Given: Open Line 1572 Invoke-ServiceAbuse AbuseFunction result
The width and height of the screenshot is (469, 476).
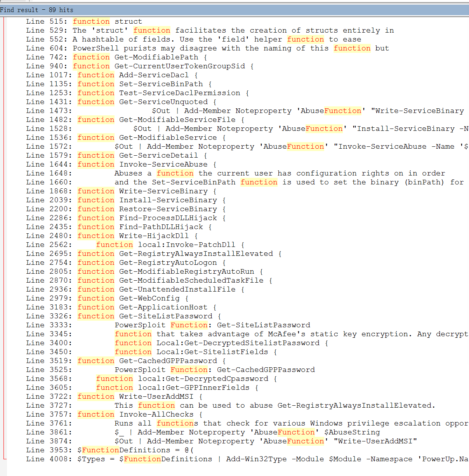Looking at the screenshot, I should (x=247, y=146).
